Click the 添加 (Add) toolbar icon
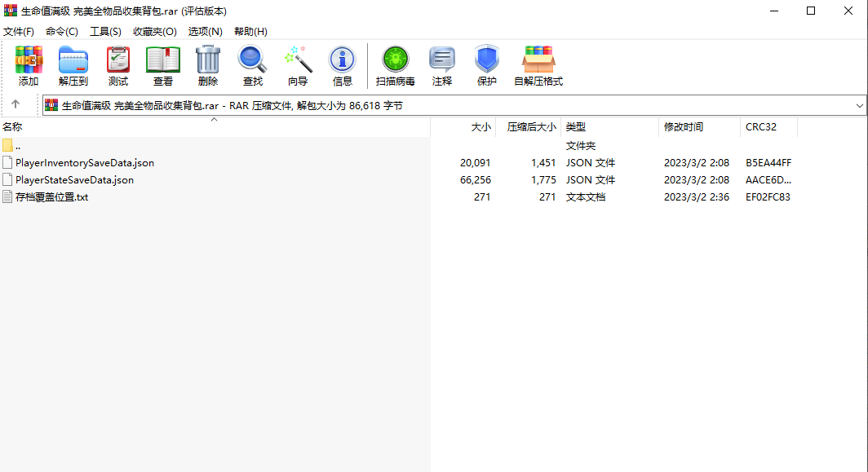Image resolution: width=868 pixels, height=472 pixels. coord(29,66)
